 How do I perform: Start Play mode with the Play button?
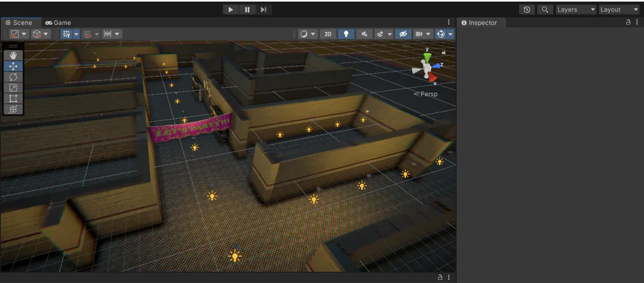(230, 9)
